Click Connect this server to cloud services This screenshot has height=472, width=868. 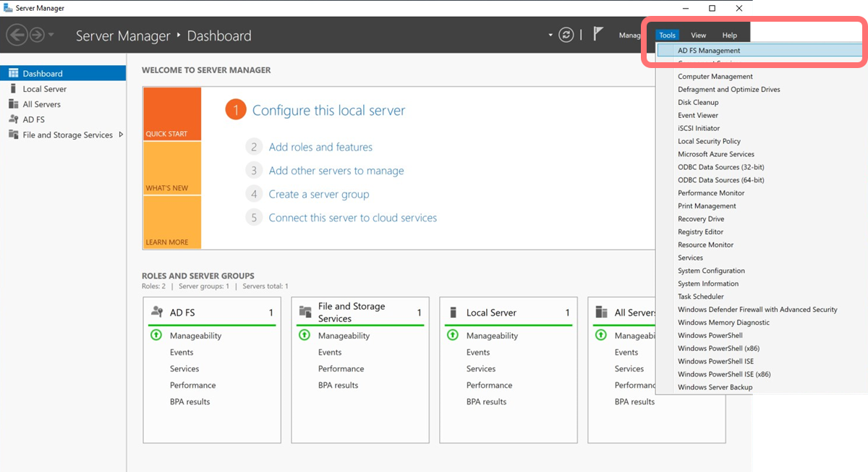click(352, 217)
